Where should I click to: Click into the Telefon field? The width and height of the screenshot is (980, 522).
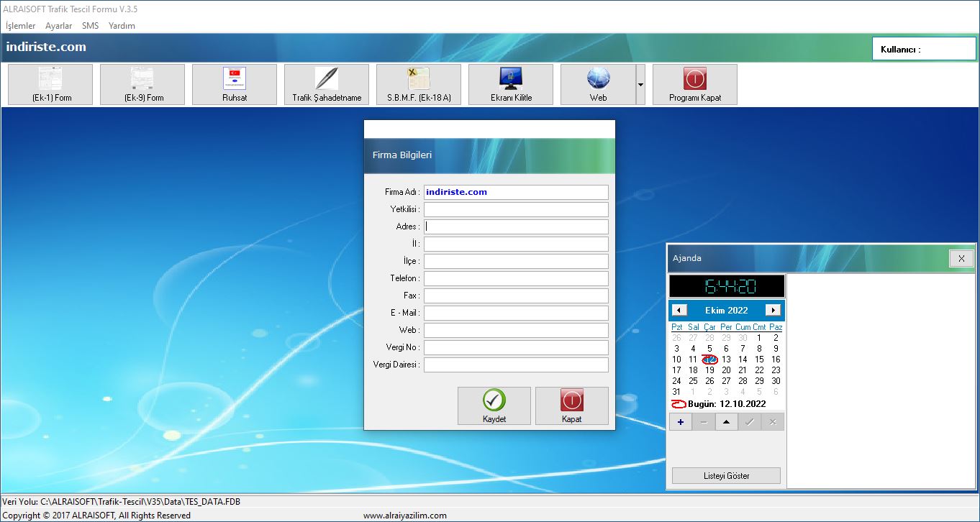point(516,278)
